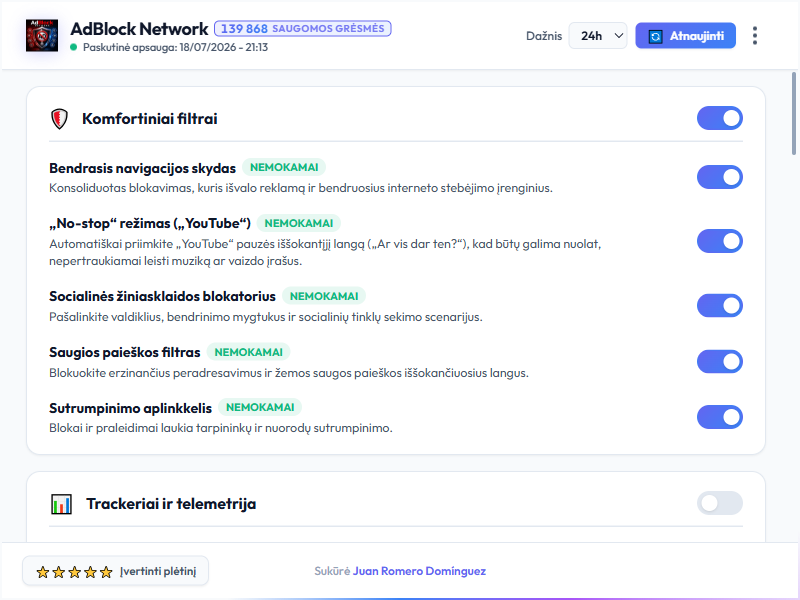Image resolution: width=800 pixels, height=600 pixels.
Task: Enable the Trackeriai ir telemetrija toggle
Action: [x=719, y=503]
